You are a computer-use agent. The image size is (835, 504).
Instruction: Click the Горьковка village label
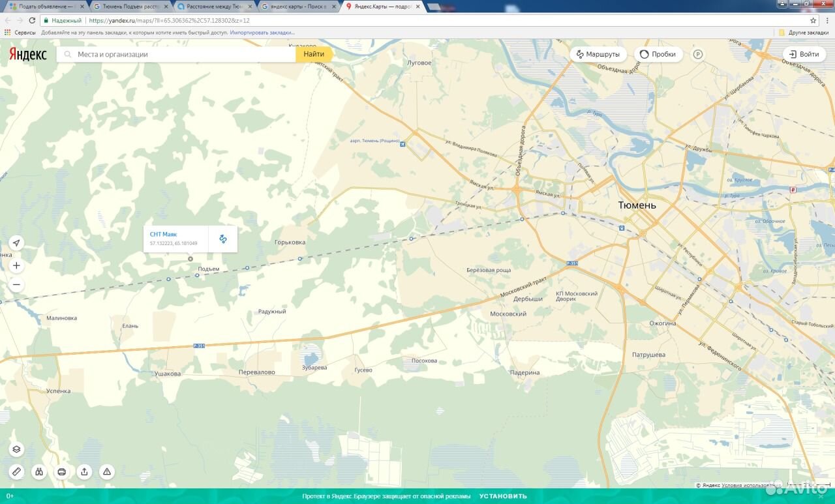coord(290,243)
